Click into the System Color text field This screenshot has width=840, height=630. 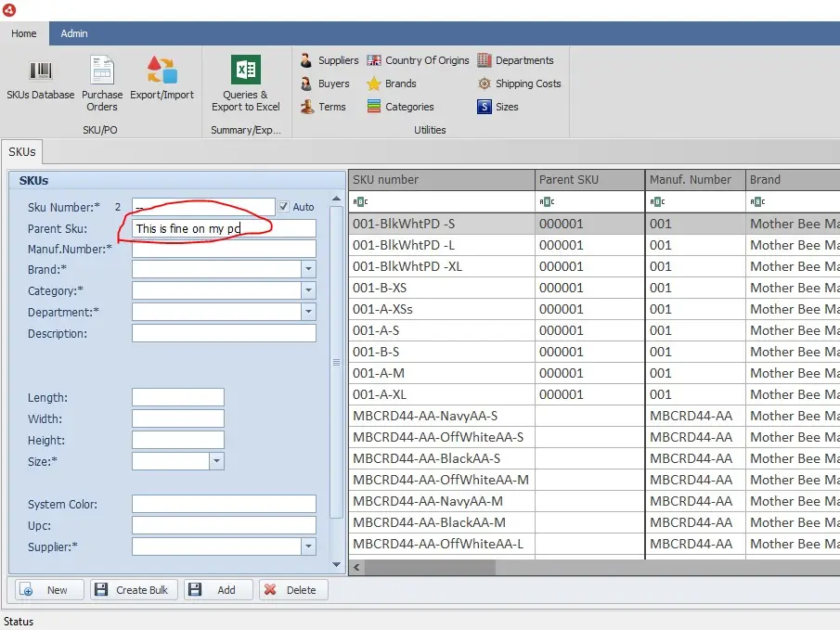[224, 504]
